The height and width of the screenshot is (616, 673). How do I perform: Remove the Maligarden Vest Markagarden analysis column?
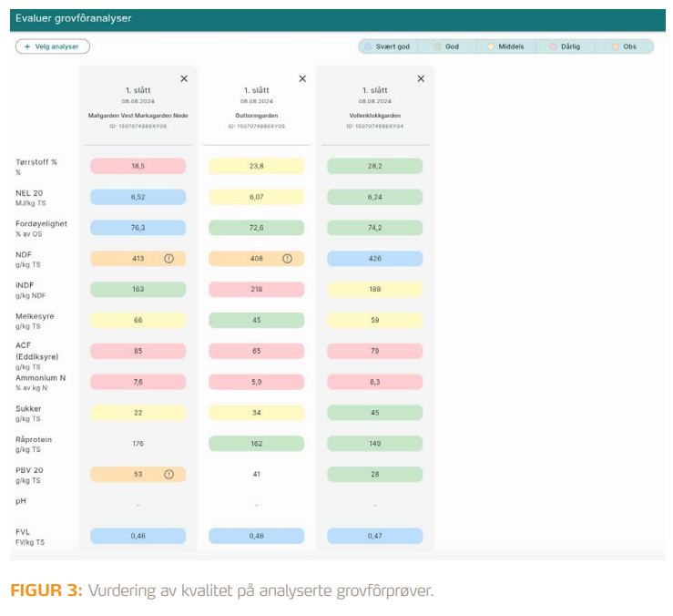coord(184,78)
